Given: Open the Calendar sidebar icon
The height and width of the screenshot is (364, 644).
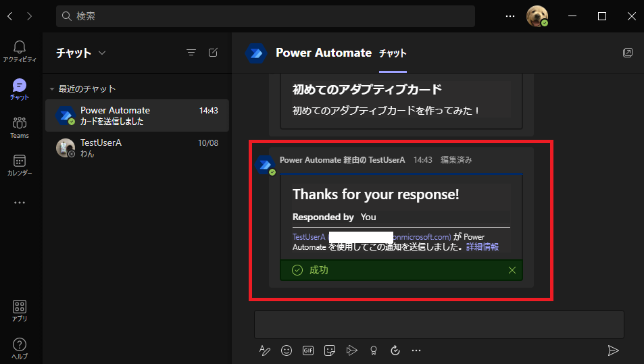Looking at the screenshot, I should pyautogui.click(x=20, y=165).
